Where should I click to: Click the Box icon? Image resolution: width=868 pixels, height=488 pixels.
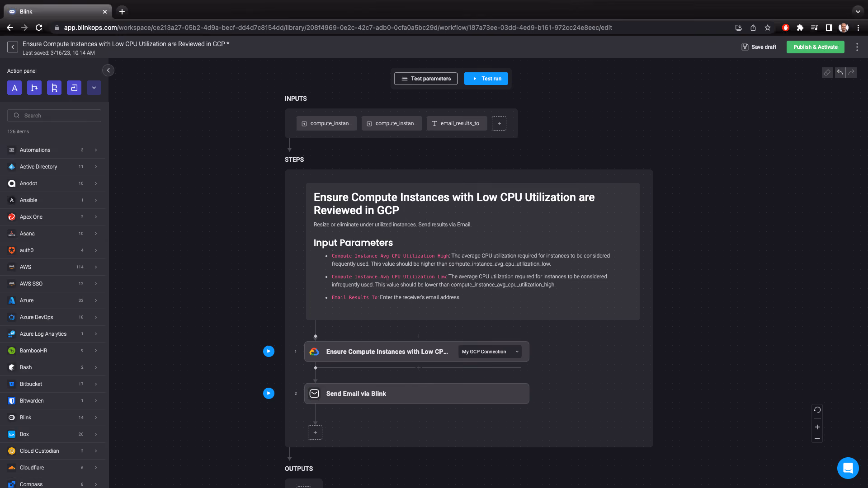pyautogui.click(x=12, y=434)
